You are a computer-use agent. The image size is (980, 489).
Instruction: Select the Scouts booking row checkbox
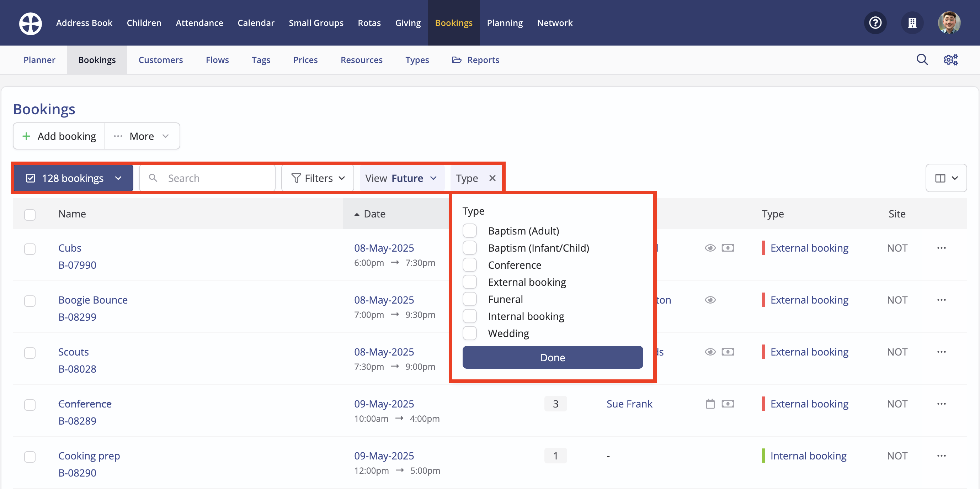30,353
